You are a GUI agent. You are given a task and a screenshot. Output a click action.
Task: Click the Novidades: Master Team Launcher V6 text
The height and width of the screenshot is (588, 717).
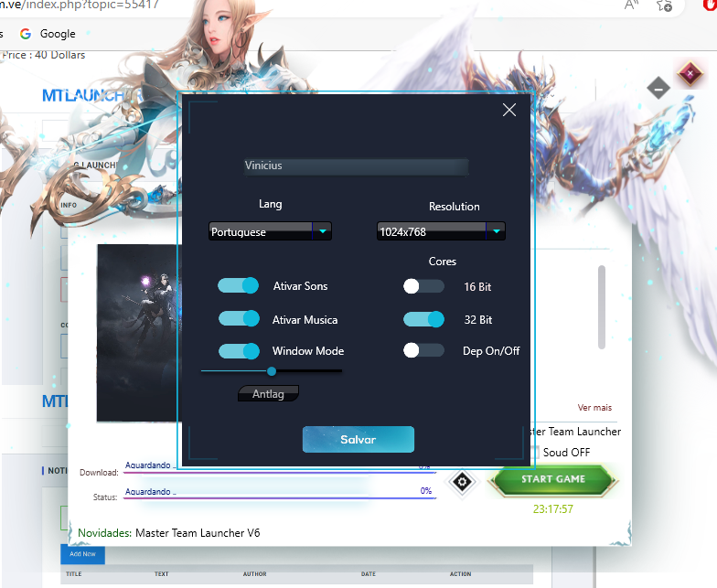(168, 532)
